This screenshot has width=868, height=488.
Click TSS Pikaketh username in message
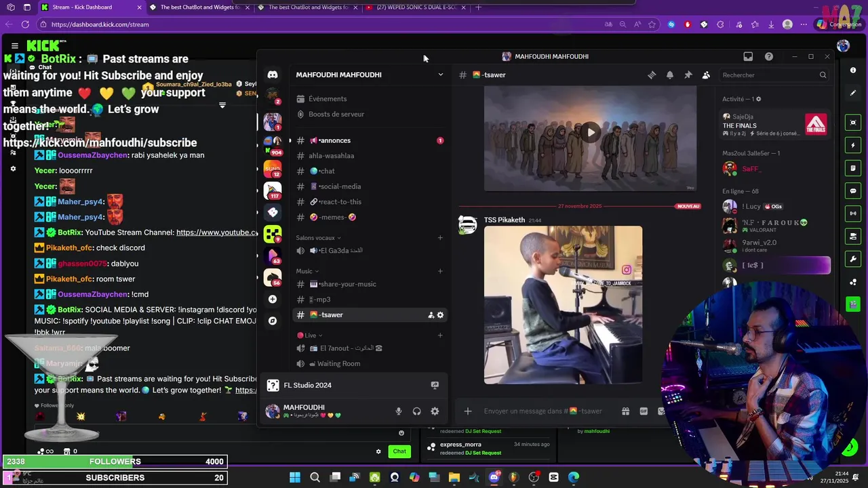pyautogui.click(x=505, y=220)
